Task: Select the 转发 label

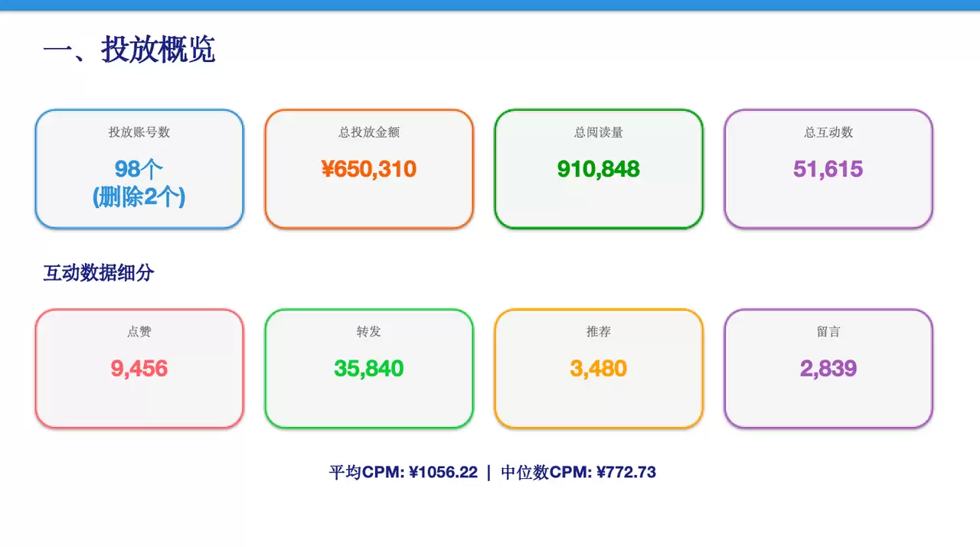Action: coord(369,332)
